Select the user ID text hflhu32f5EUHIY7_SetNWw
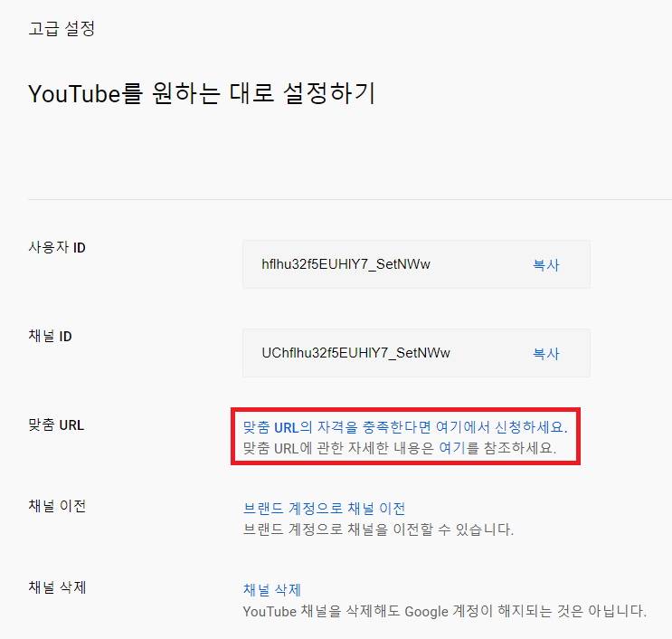 (345, 264)
